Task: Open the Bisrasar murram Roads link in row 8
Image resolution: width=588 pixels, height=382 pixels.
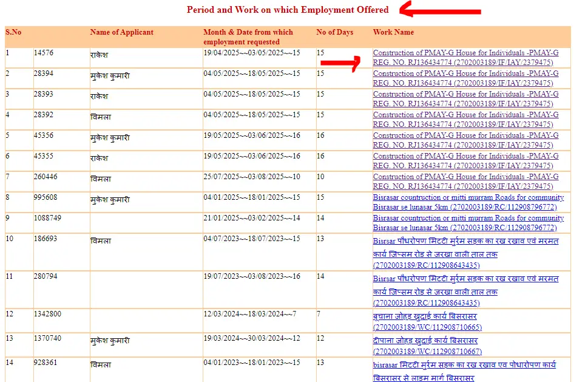Action: click(468, 202)
